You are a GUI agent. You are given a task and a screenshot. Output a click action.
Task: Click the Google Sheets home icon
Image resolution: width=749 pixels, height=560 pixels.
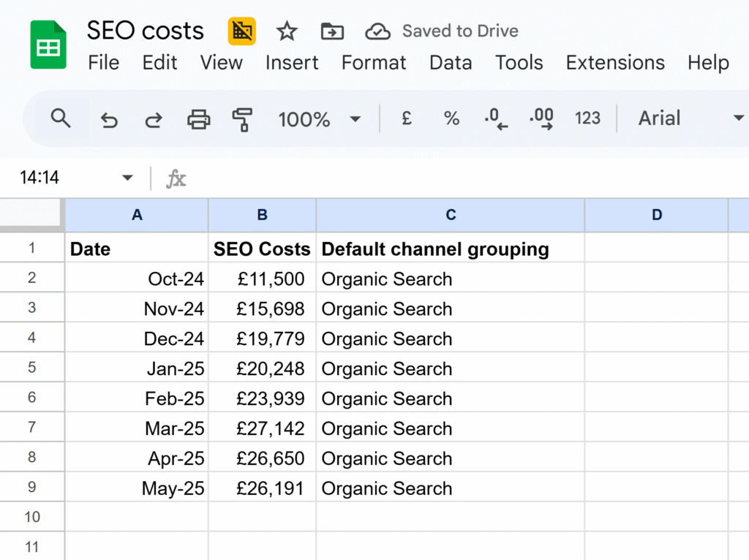(x=48, y=45)
